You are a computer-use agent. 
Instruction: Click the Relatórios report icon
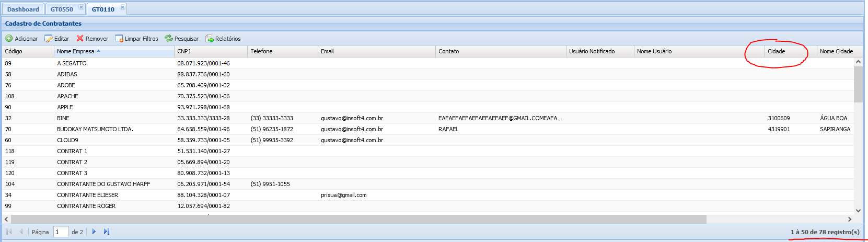click(210, 39)
